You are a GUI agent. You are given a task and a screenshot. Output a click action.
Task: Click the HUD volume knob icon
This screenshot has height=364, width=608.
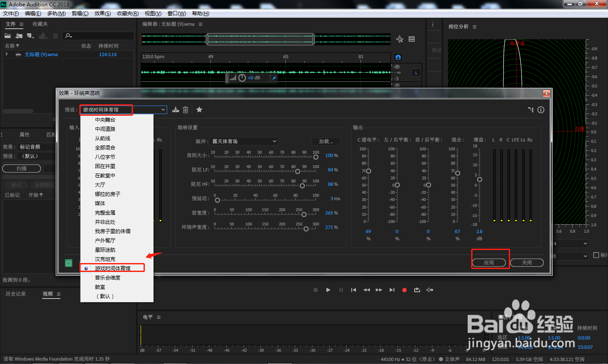[x=242, y=78]
